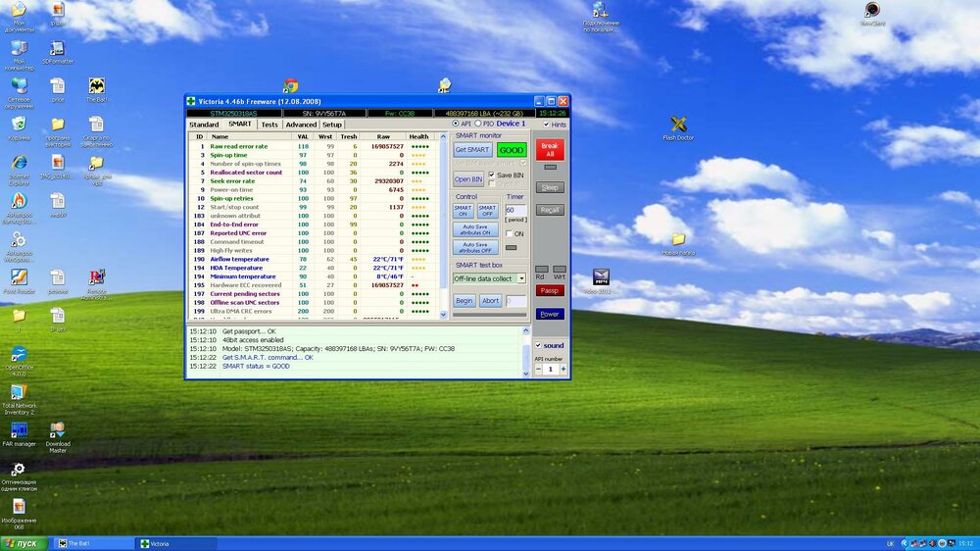Switch to the Tests tab
The height and width of the screenshot is (551, 980).
[x=269, y=125]
